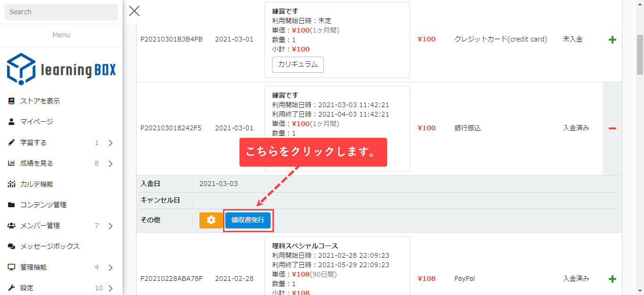Screen dimensions: 644x295
Task: Expand the 設定 submenu chevron
Action: point(110,288)
